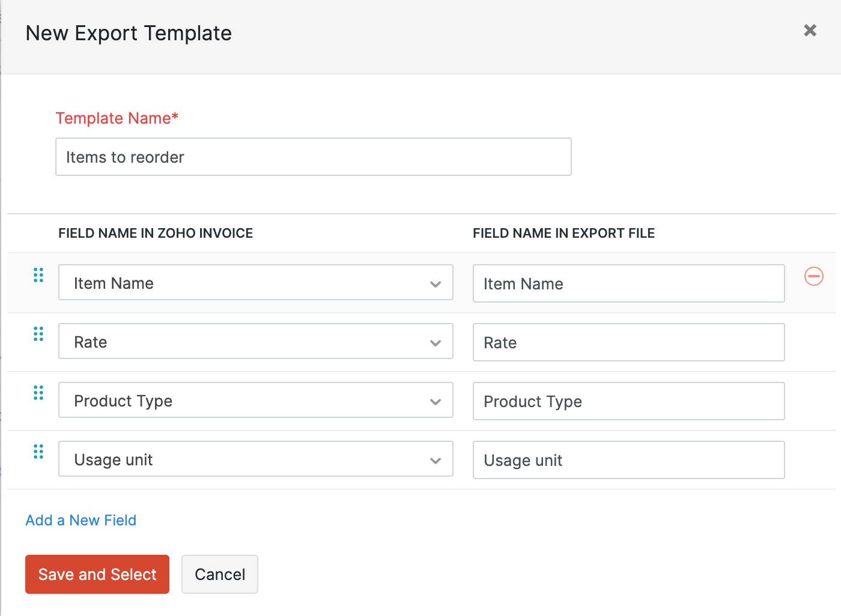Edit the Item Name export file field
This screenshot has width=841, height=616.
point(628,283)
